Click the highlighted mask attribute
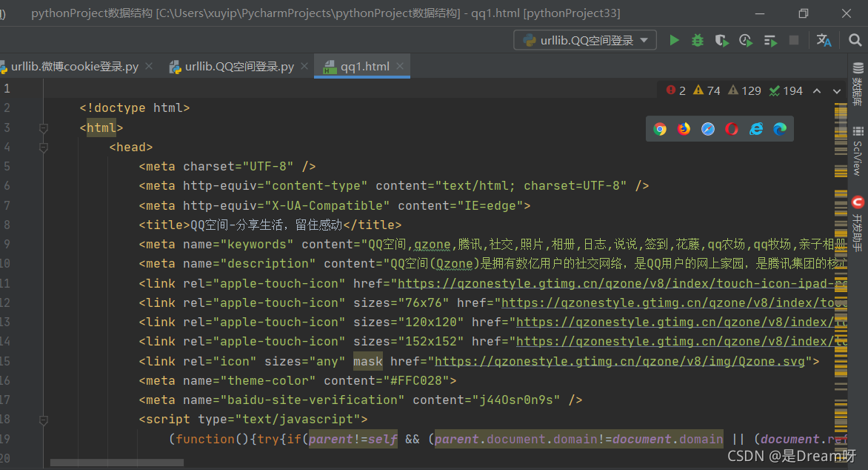 click(x=368, y=361)
